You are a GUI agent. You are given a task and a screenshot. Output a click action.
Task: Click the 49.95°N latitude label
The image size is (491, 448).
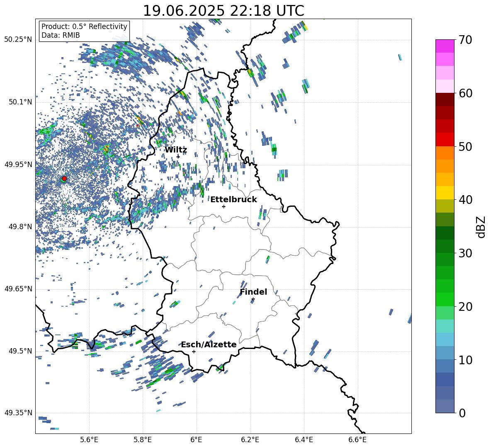click(18, 165)
